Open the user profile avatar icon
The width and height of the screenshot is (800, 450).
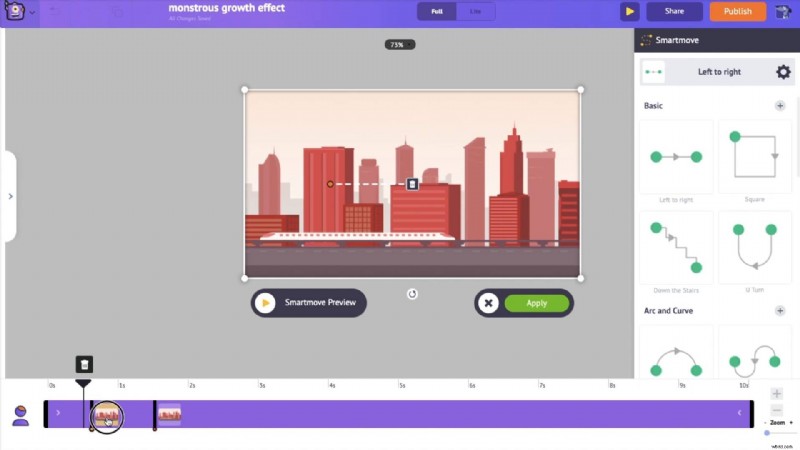pyautogui.click(x=783, y=11)
